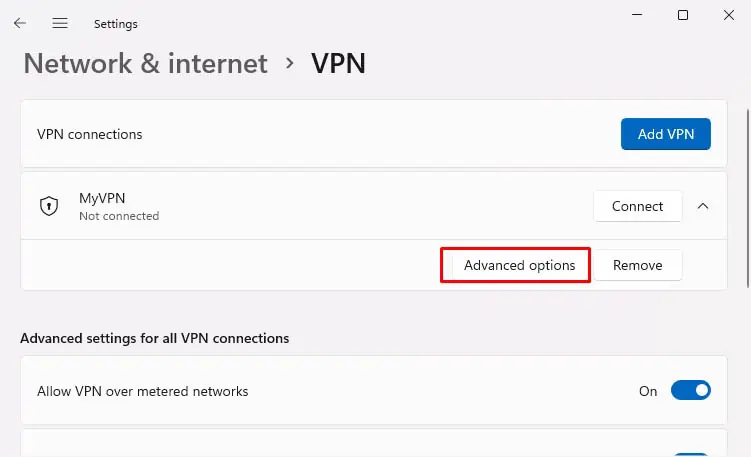751x457 pixels.
Task: Maximize the Settings window
Action: click(683, 15)
